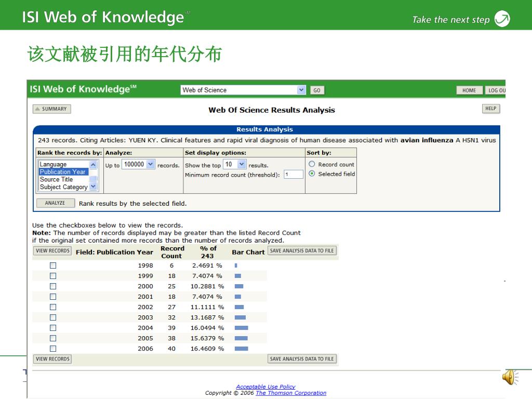Click the Field: Publication Year column header
Viewport: 532px width, 399px height.
(114, 252)
